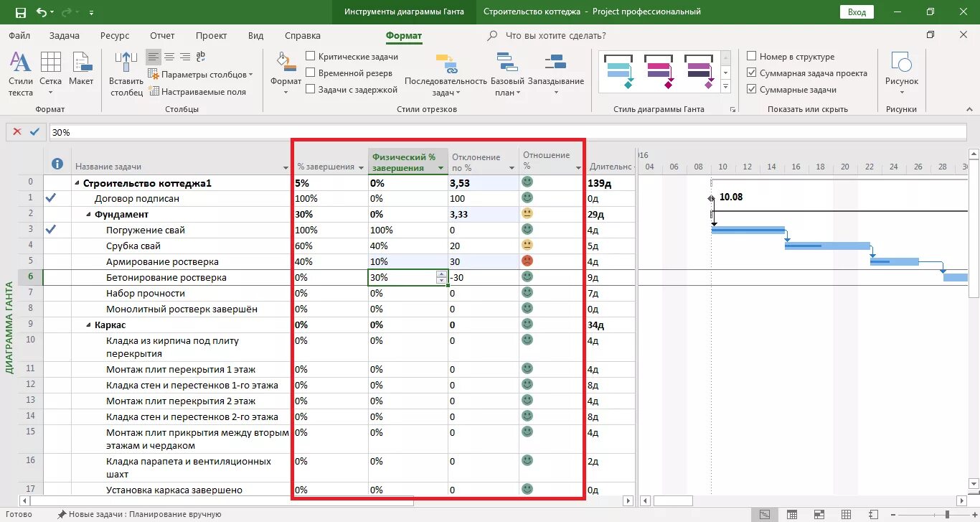Click the Что вы хотите сделать search box
980x522 pixels.
coord(555,35)
